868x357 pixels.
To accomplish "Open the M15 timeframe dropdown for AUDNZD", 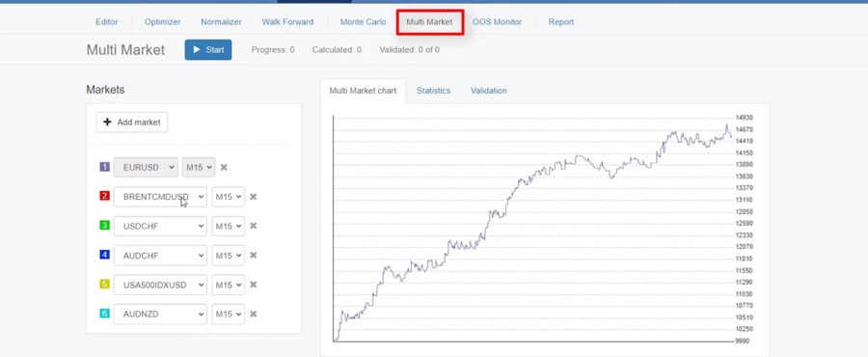I will coord(228,314).
